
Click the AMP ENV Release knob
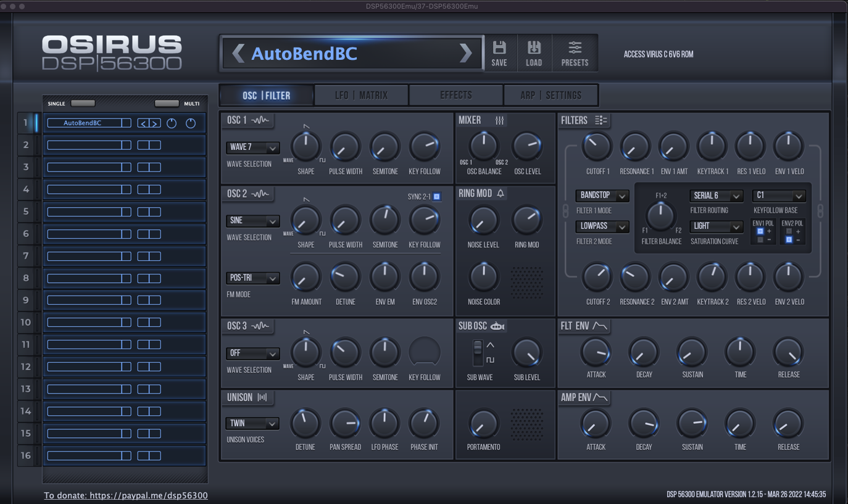(x=788, y=424)
